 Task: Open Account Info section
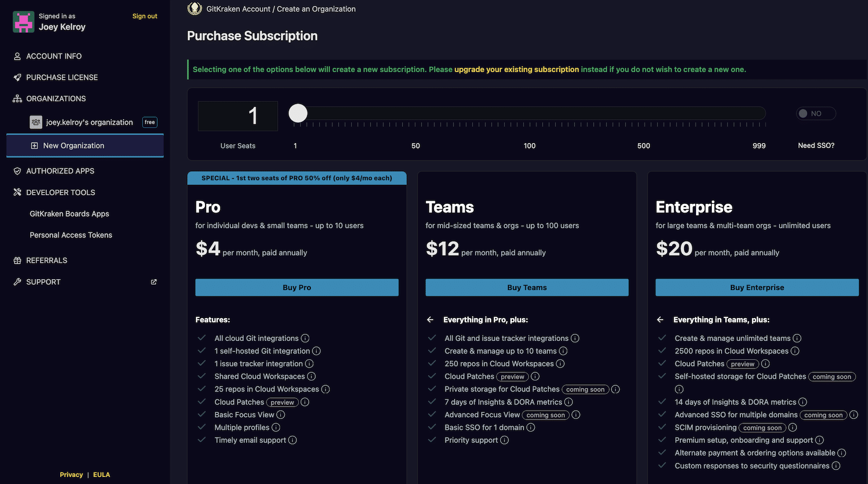[x=54, y=56]
